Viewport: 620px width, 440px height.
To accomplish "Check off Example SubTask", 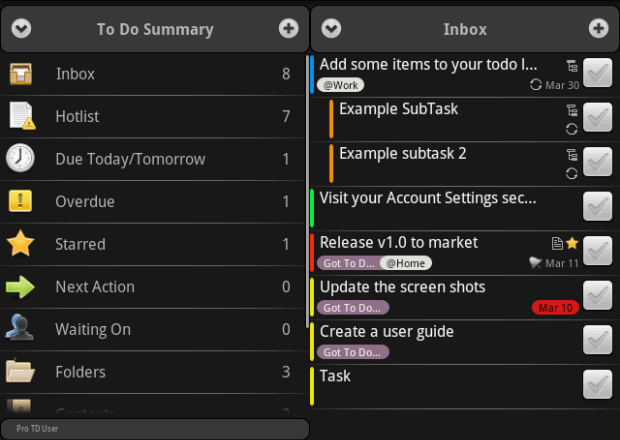I will coord(597,117).
